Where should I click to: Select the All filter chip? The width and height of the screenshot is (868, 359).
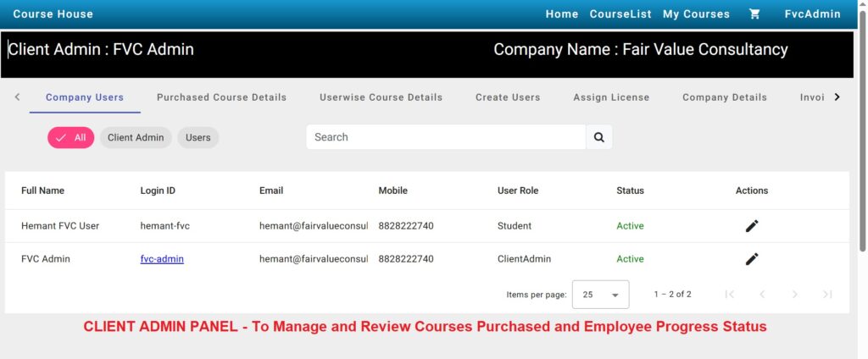[x=70, y=138]
